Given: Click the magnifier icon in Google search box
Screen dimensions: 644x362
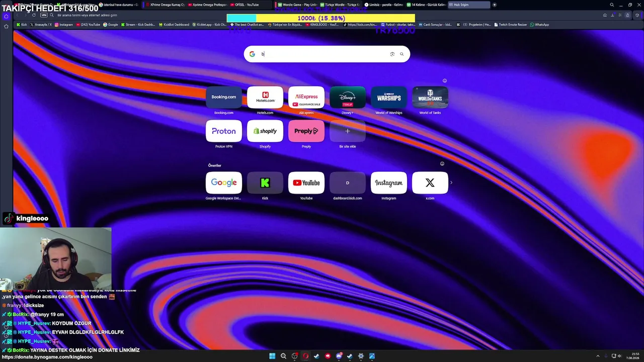Looking at the screenshot, I should (401, 54).
